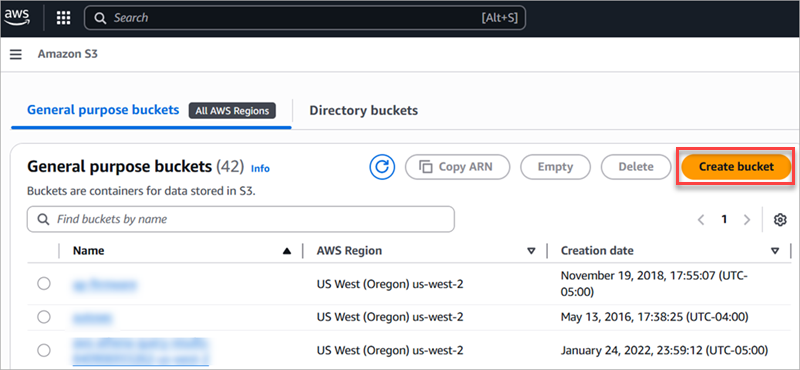Select radio for May 13, 2016 bucket

click(x=44, y=317)
